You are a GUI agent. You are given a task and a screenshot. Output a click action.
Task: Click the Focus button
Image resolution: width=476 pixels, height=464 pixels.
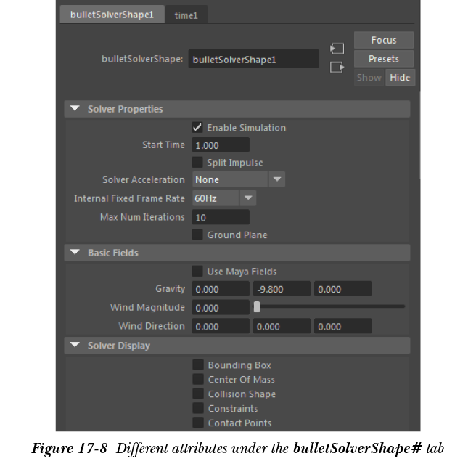(384, 40)
